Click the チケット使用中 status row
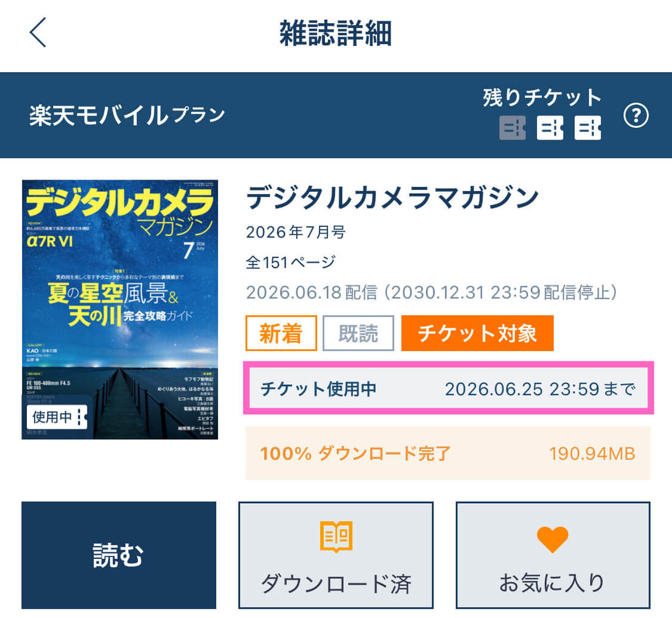Viewport: 672px width, 618px height. coord(448,388)
